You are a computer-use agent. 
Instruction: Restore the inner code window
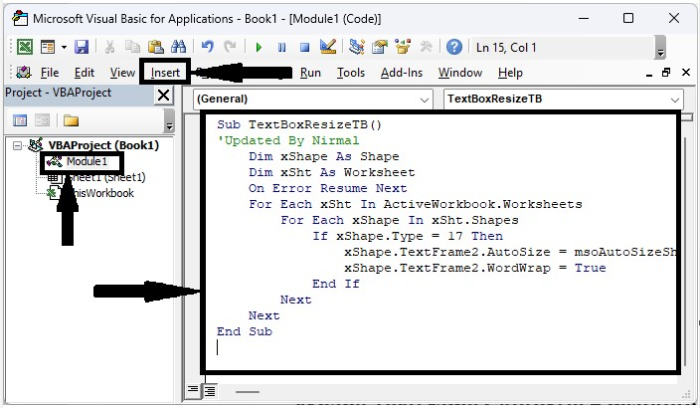[x=666, y=72]
